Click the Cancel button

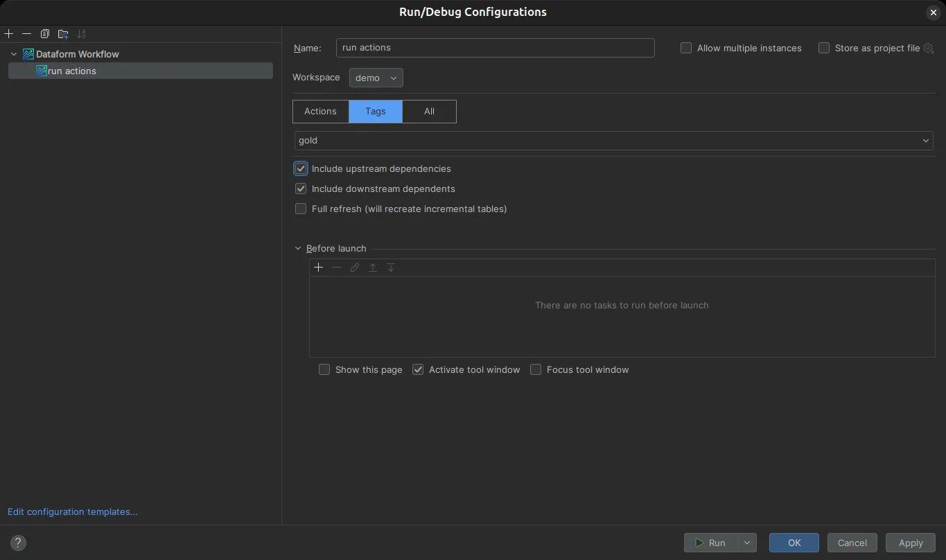coord(852,543)
